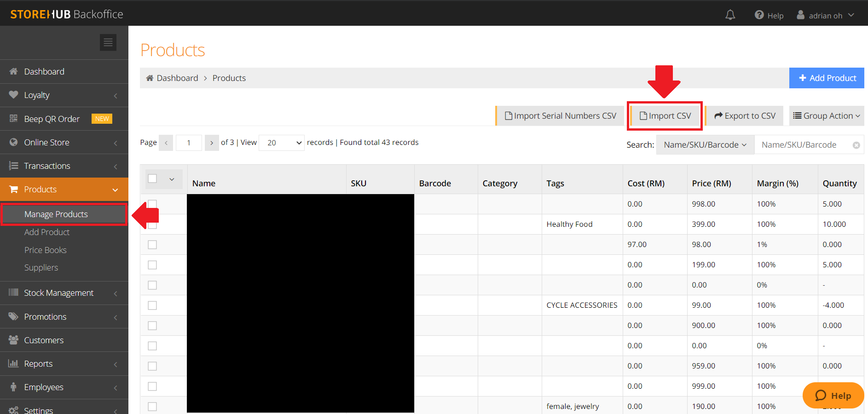Click the Stock Management barcode icon

(x=13, y=293)
